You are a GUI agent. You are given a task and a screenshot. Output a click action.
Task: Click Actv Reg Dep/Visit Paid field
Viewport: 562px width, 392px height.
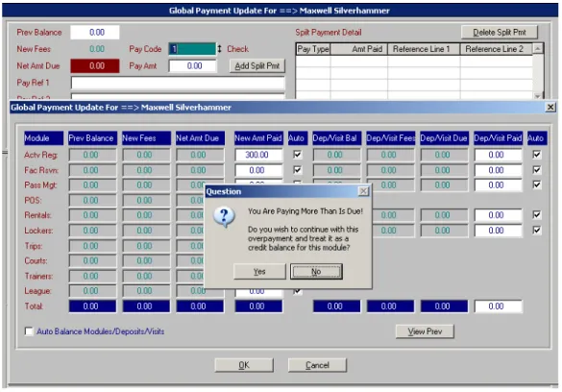pos(499,155)
